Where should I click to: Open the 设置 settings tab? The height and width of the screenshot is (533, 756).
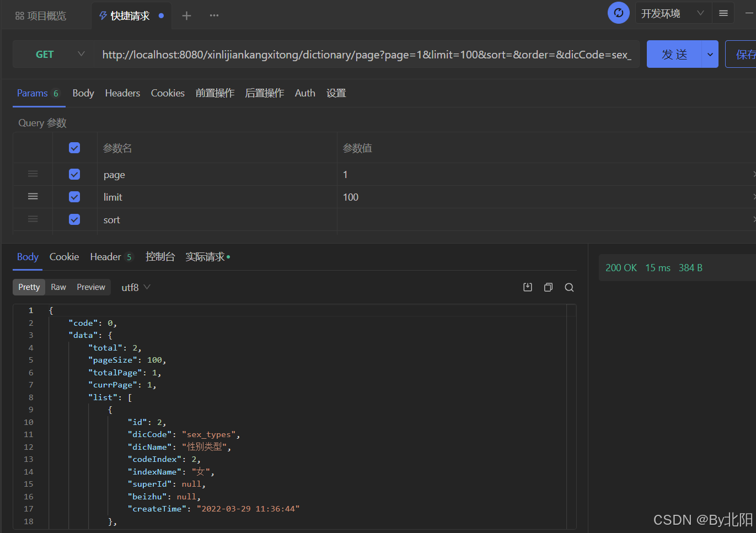pos(336,93)
